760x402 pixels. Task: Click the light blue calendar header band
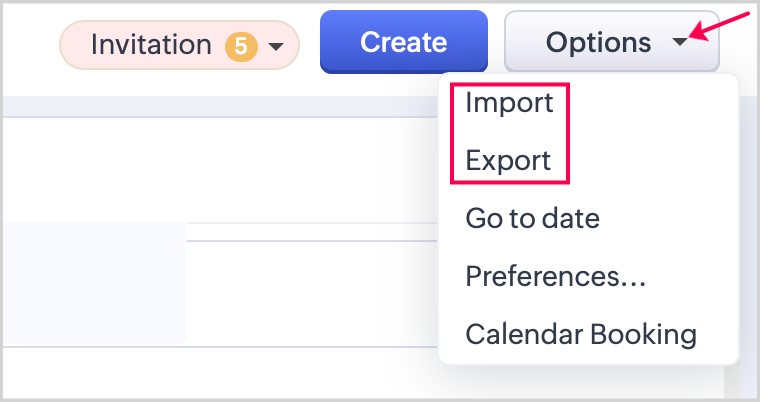220,106
